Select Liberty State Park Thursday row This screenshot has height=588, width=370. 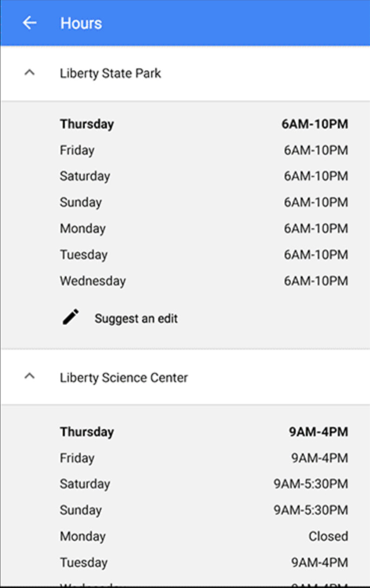[x=203, y=124]
